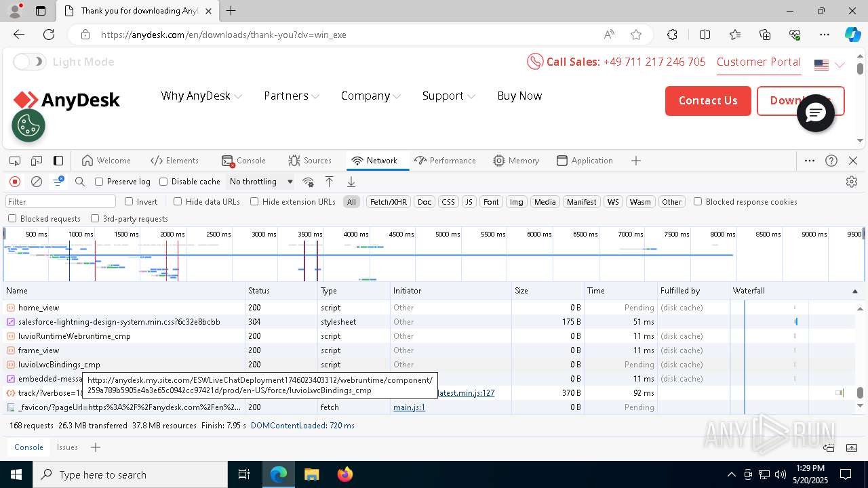The width and height of the screenshot is (868, 488).
Task: Export HAR file download arrow
Action: (x=351, y=182)
